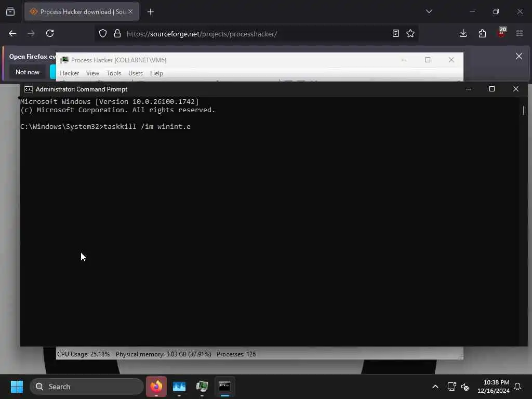The width and height of the screenshot is (532, 399).
Task: Open notifications bell icon
Action: (x=518, y=387)
